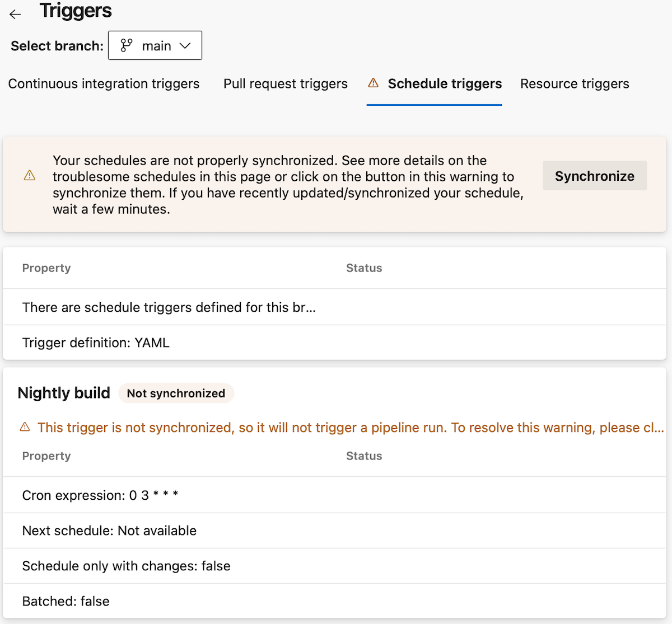
Task: Switch to the Continuous integration triggers tab
Action: [x=104, y=83]
